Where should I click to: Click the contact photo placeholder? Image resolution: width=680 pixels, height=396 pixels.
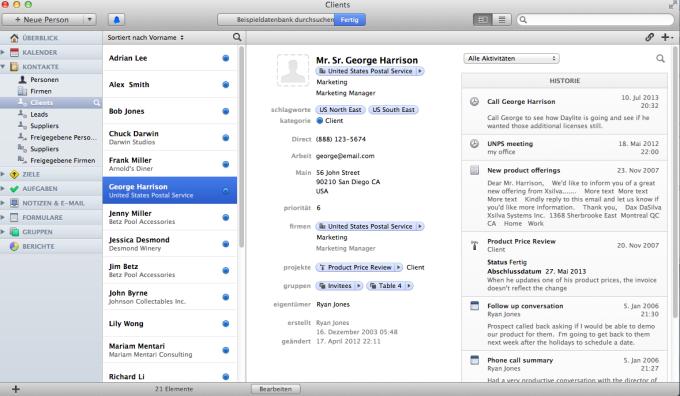coord(293,70)
